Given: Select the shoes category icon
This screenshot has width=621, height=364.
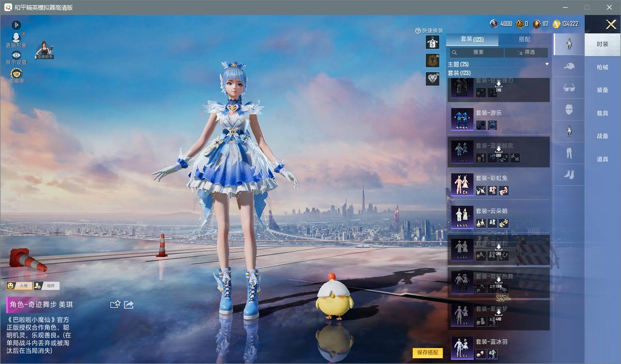Looking at the screenshot, I should tap(570, 175).
